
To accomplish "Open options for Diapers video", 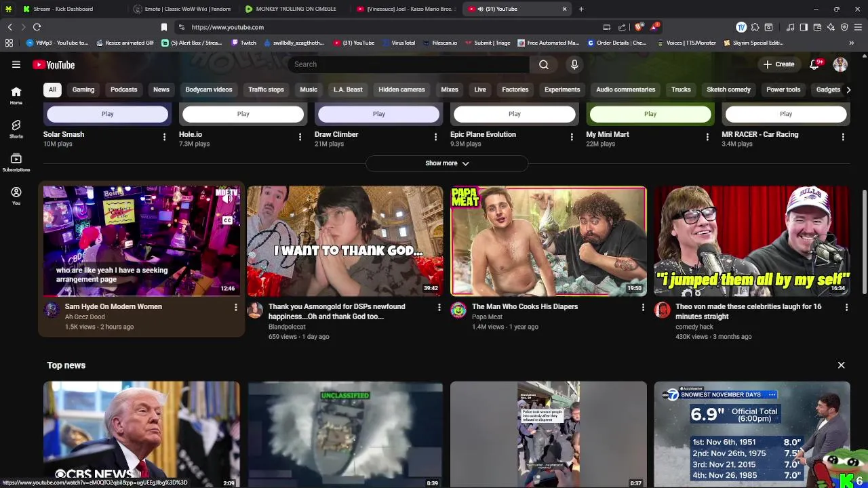I will 643,308.
